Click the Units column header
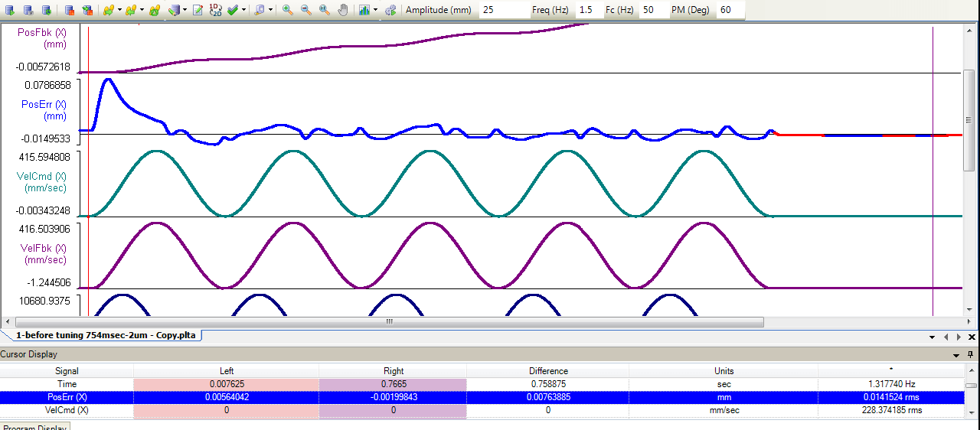 point(724,371)
